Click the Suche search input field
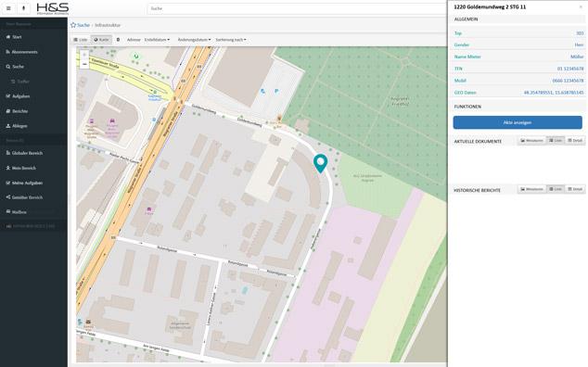This screenshot has height=367, width=588. pyautogui.click(x=296, y=8)
